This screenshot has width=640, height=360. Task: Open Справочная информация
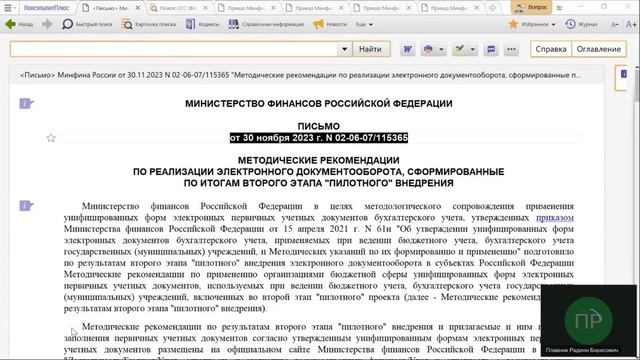pyautogui.click(x=266, y=24)
